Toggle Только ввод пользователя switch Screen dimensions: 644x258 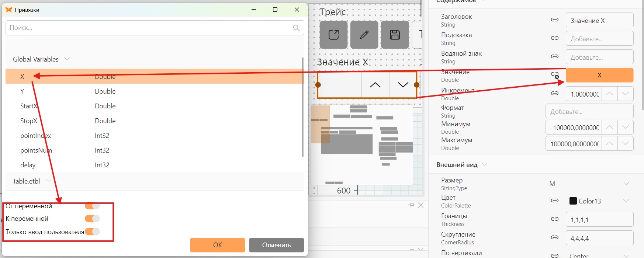click(92, 231)
